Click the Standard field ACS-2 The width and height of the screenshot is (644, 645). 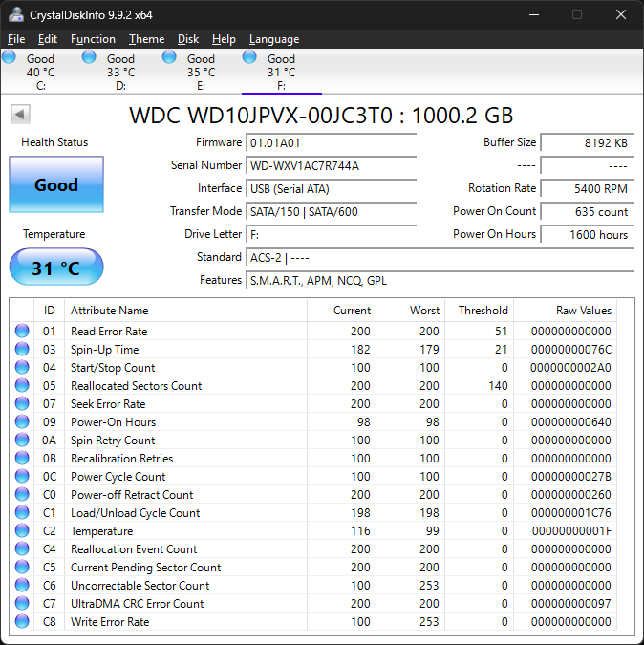(x=440, y=258)
